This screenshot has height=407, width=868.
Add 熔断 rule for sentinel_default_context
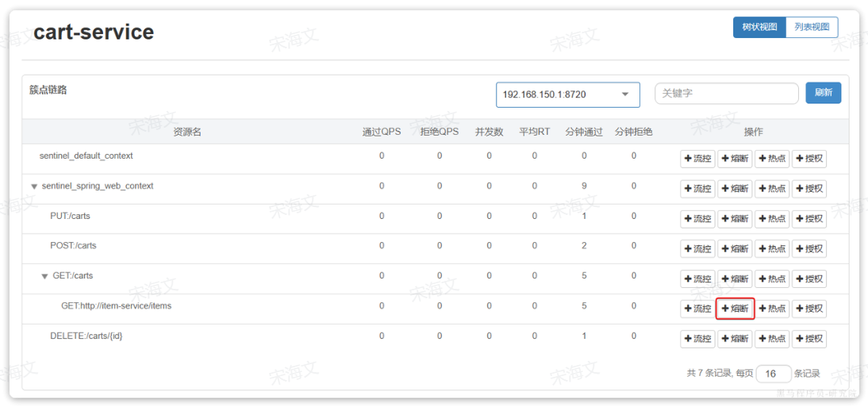[x=735, y=159]
